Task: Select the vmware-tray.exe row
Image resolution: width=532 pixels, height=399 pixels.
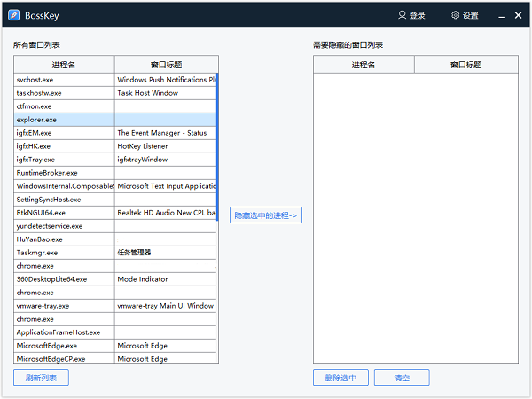Action: pyautogui.click(x=115, y=306)
